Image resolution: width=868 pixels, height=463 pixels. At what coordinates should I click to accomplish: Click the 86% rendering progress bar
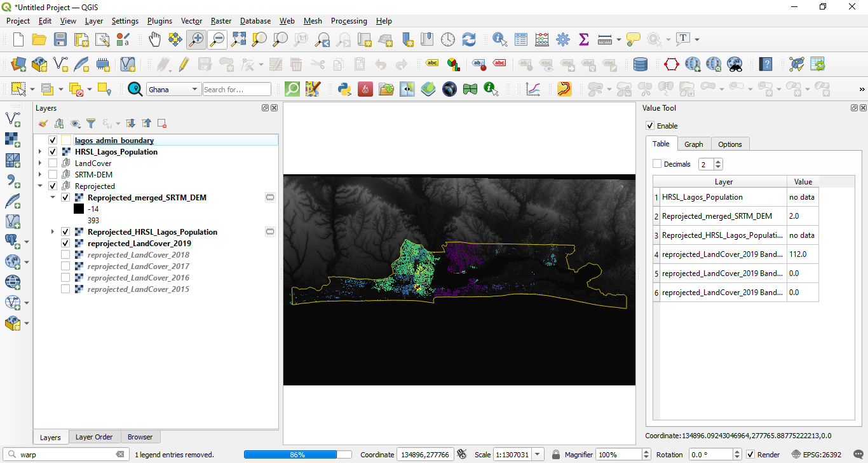[x=298, y=455]
